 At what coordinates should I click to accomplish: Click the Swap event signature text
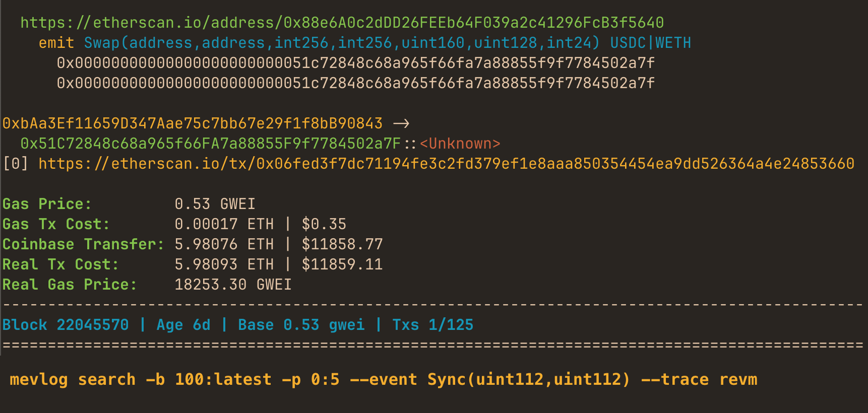point(342,43)
